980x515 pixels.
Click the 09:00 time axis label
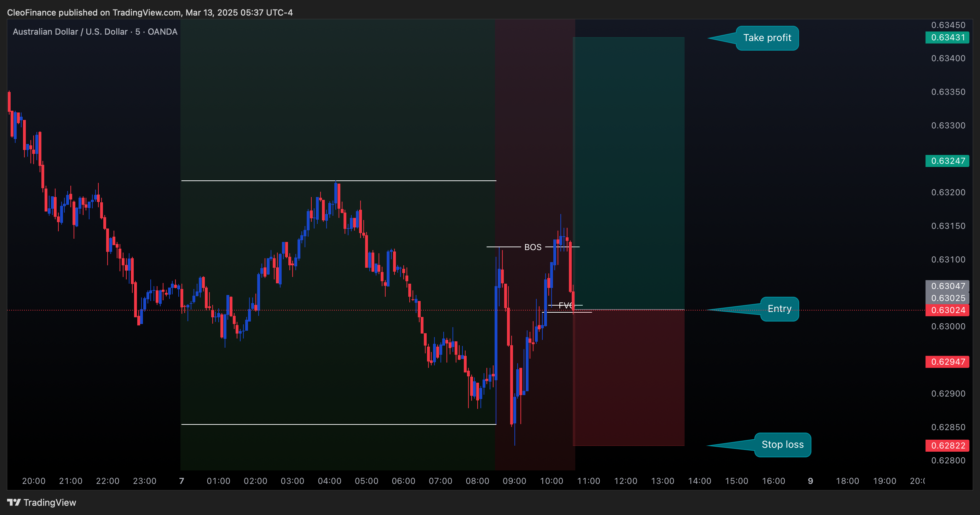click(x=514, y=481)
